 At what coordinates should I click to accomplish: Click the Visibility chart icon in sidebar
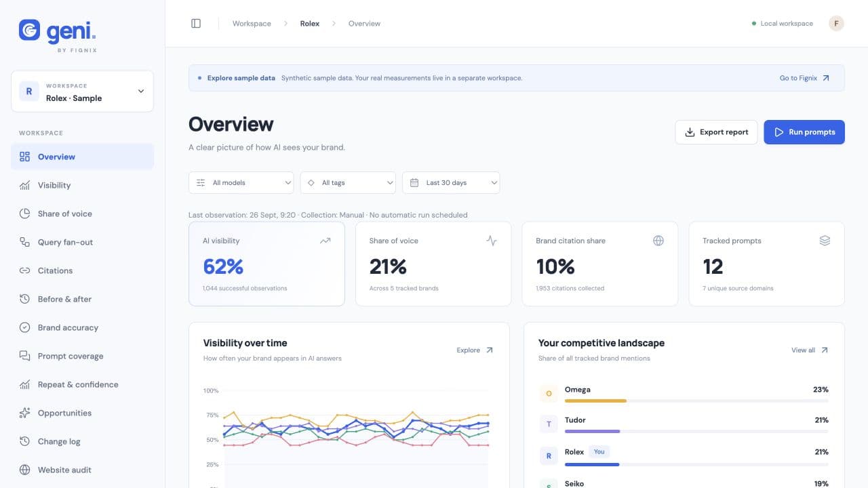25,185
